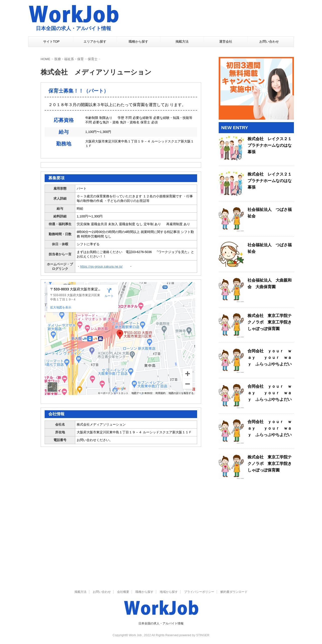Image resolution: width=322 pixels, height=644 pixels.
Task: Click the parking P marker icon
Action: coord(92,350)
